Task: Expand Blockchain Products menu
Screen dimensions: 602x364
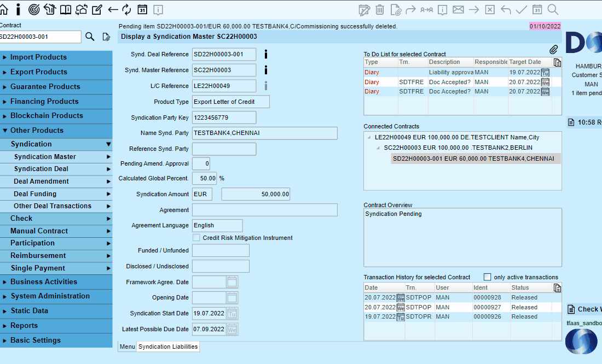Action: tap(56, 116)
